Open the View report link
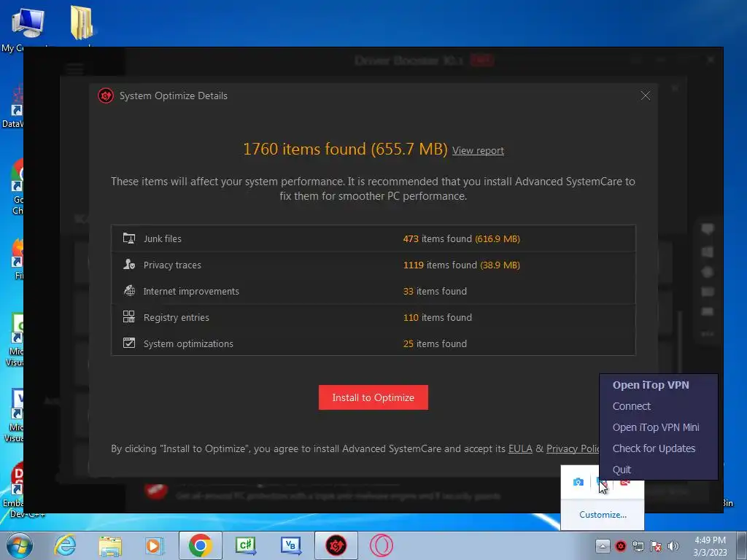The height and width of the screenshot is (560, 747). (478, 150)
